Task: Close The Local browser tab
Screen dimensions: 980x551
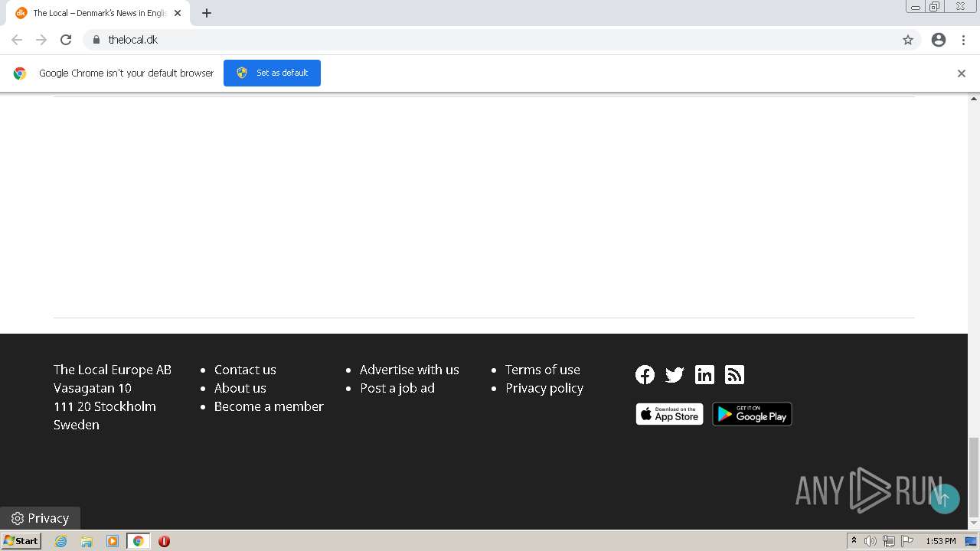Action: (x=178, y=13)
